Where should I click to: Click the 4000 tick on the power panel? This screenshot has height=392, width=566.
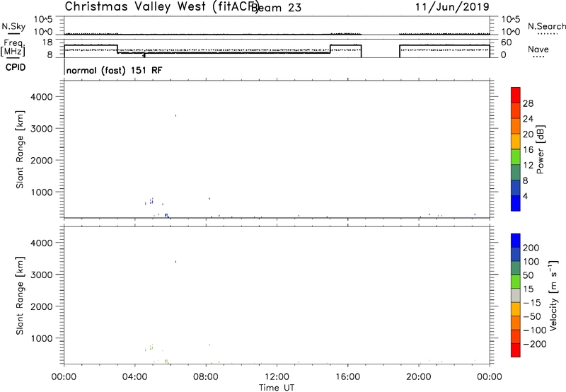pyautogui.click(x=42, y=97)
